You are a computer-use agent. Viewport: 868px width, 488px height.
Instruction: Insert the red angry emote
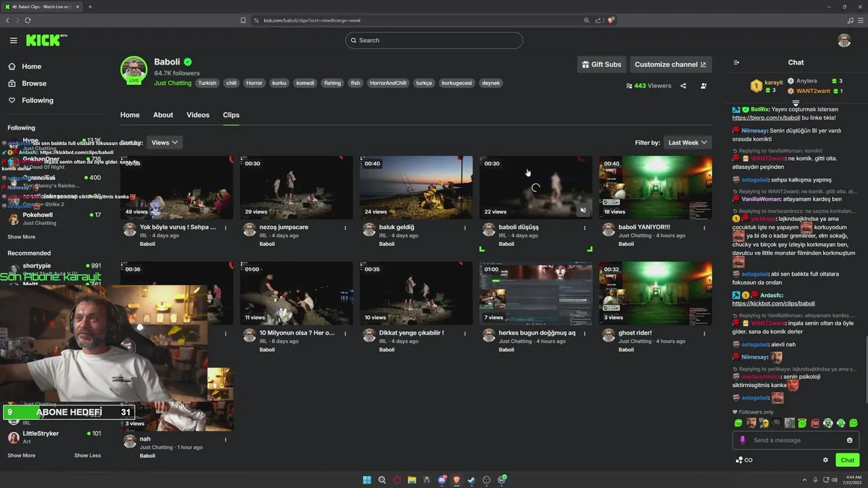click(815, 423)
